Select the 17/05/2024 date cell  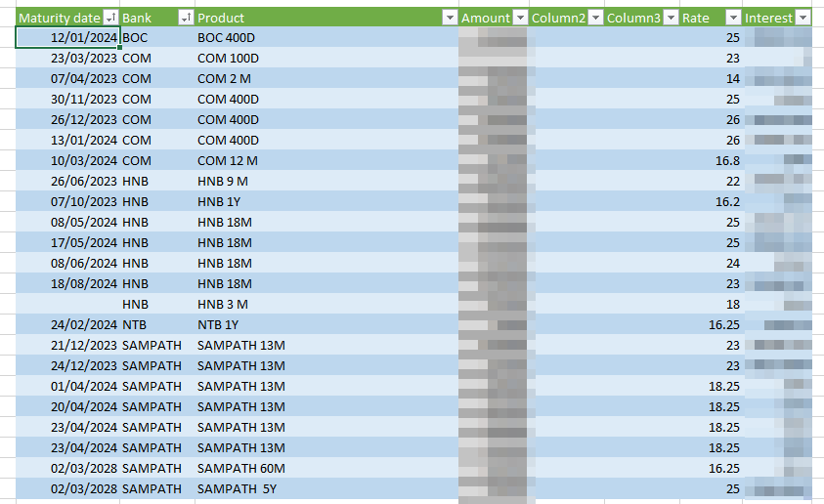(67, 242)
